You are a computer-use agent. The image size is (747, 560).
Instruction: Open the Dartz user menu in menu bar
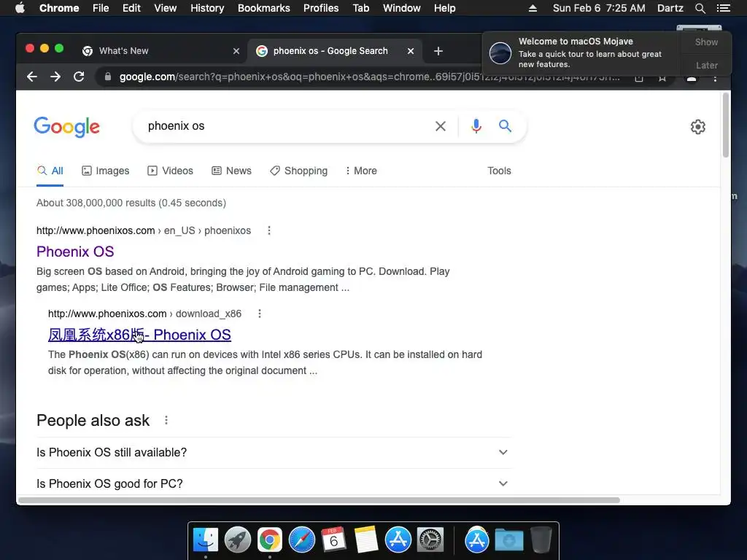click(670, 8)
